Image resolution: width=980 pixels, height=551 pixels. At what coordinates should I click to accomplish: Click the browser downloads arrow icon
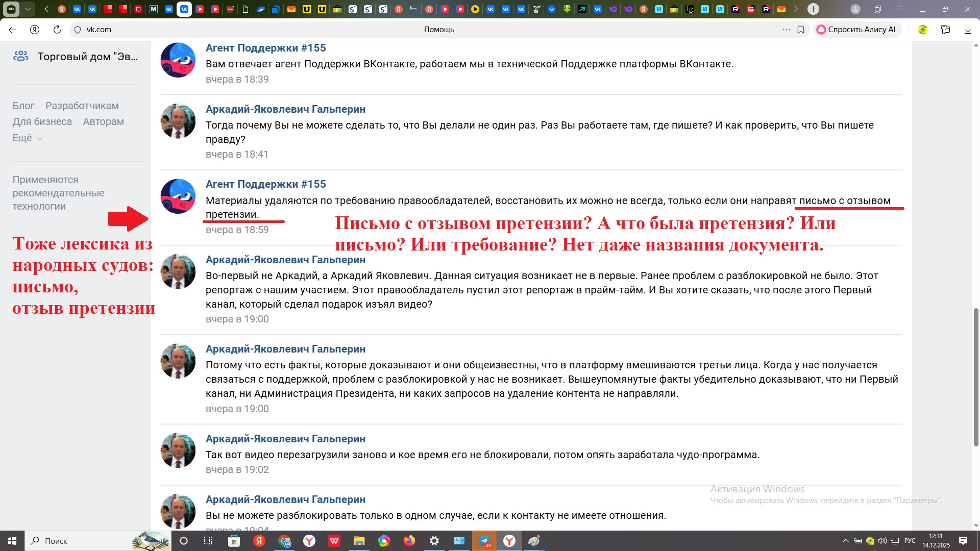pos(968,30)
